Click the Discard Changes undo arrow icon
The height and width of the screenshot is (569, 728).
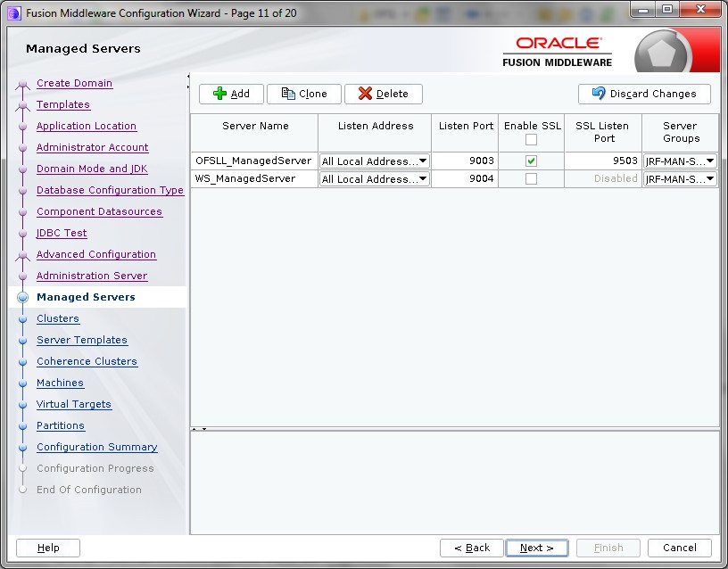[599, 94]
